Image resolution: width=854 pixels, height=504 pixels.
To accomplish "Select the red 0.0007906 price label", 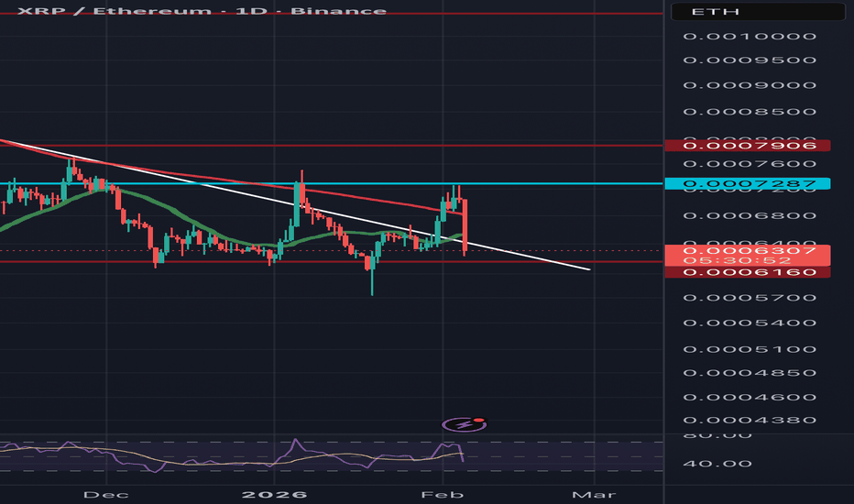I will 748,146.
